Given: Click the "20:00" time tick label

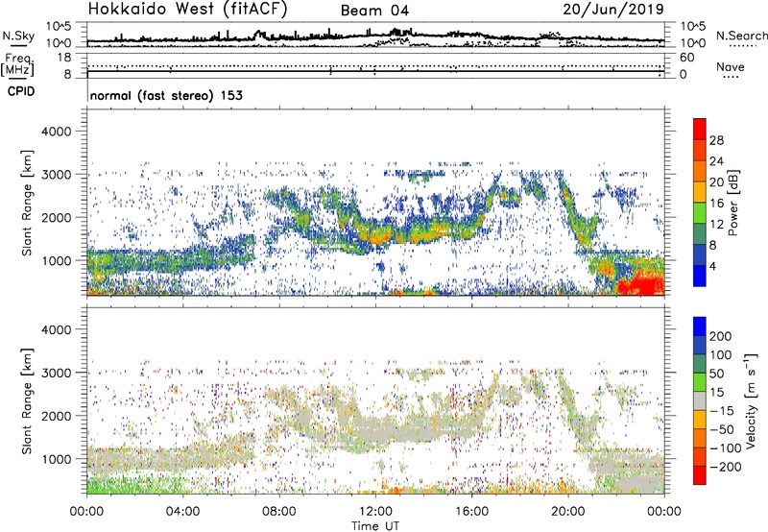Looking at the screenshot, I should pyautogui.click(x=567, y=512).
